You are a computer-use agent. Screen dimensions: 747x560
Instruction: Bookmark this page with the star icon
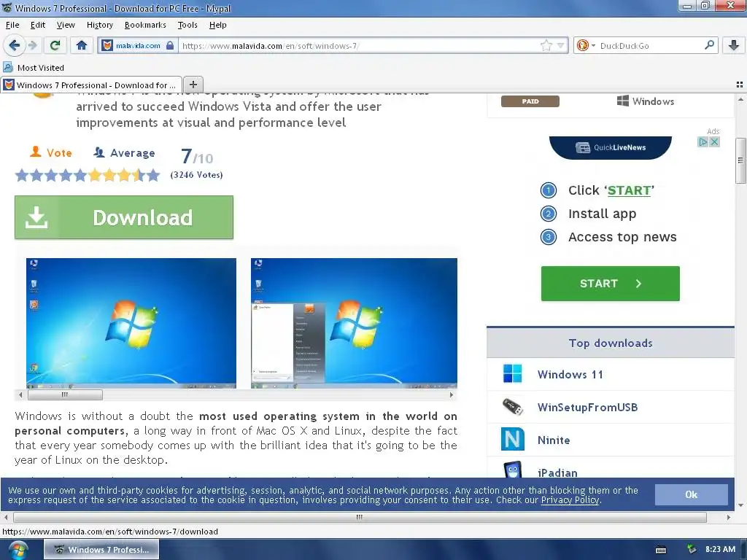pos(546,45)
